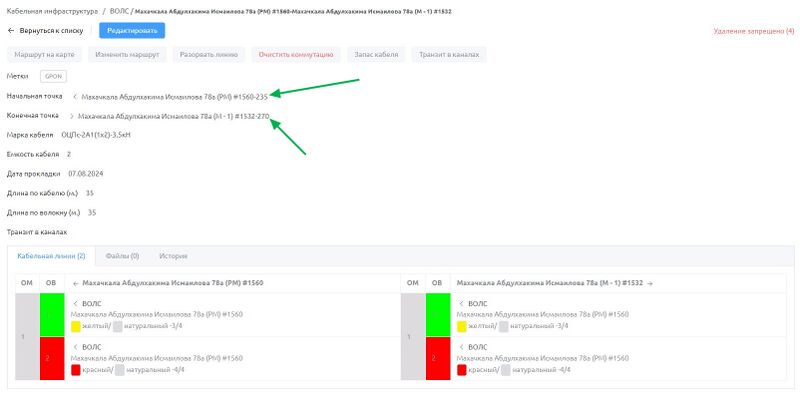Click chevron beside second ВОЛС in right table
This screenshot has width=800, height=394.
click(461, 347)
